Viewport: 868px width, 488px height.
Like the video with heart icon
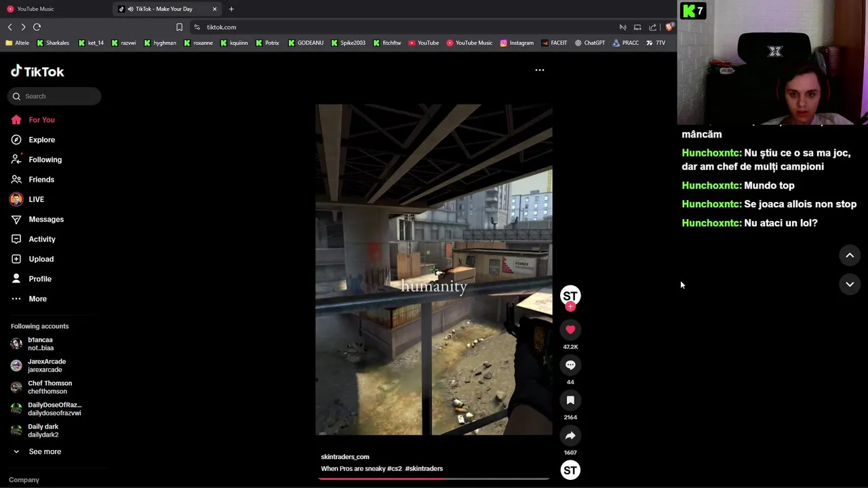point(570,329)
